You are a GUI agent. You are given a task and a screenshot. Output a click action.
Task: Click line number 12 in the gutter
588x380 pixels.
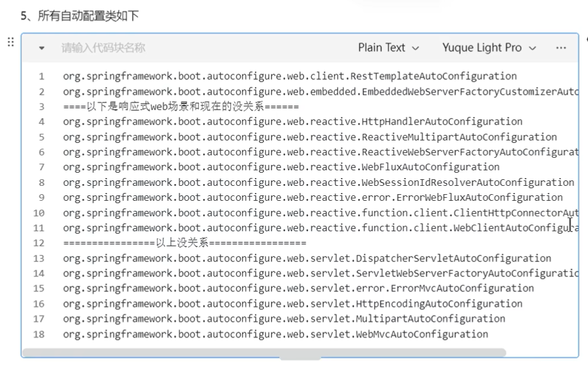pos(39,243)
